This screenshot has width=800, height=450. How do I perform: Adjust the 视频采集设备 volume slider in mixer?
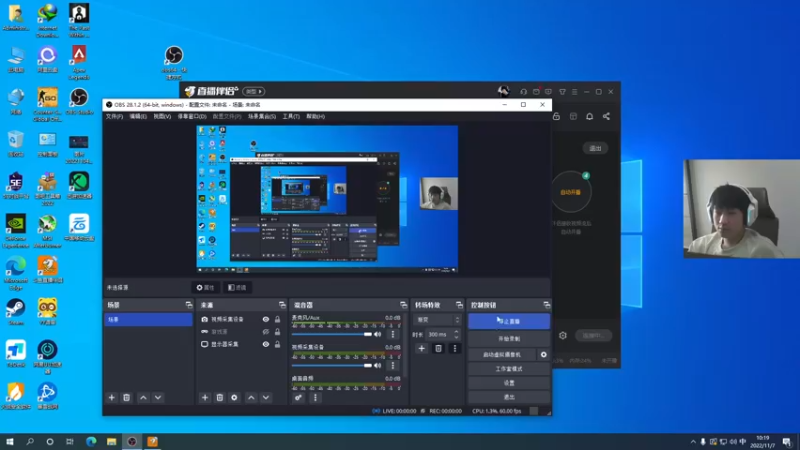coord(332,365)
